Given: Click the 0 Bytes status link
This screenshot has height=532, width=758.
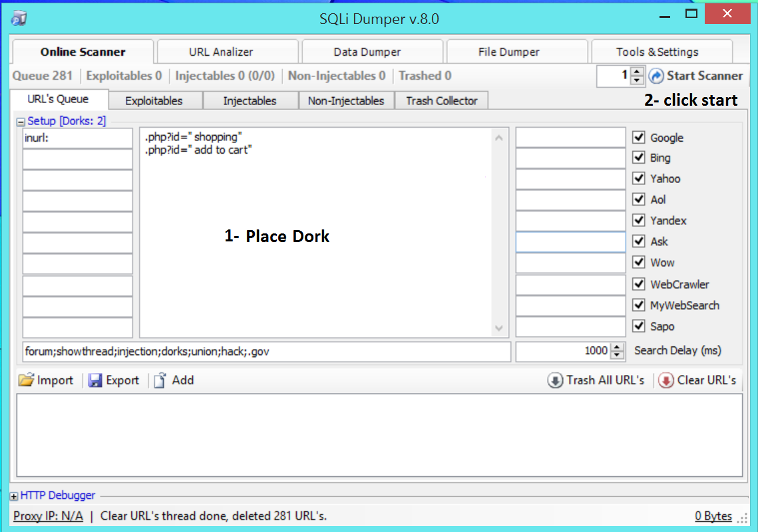Looking at the screenshot, I should (x=713, y=516).
